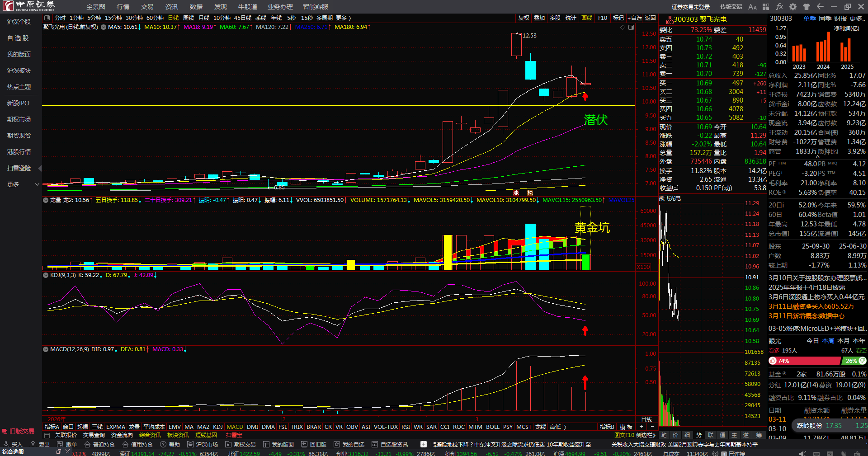Click the skin theme shirt icon
The height and width of the screenshot is (456, 868).
tap(807, 7)
